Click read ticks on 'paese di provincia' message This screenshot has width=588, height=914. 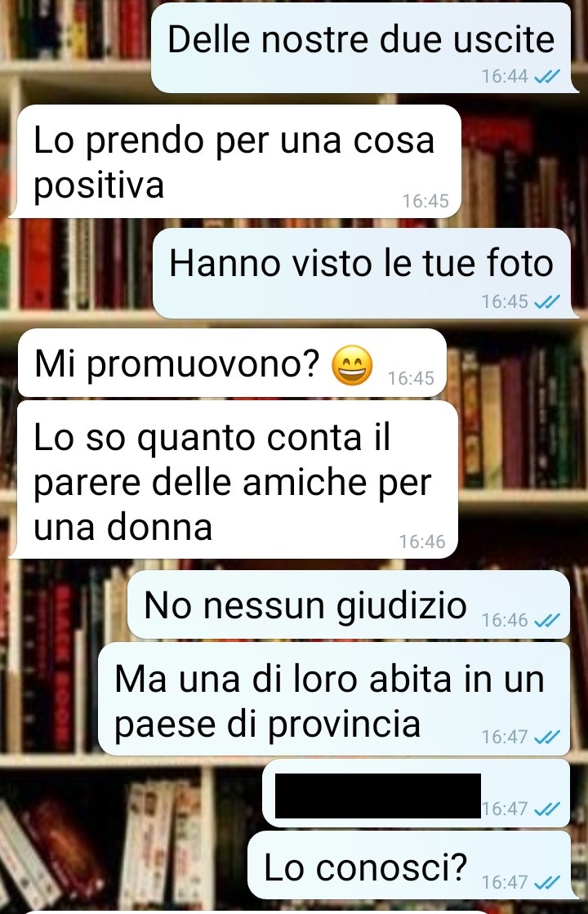547,737
